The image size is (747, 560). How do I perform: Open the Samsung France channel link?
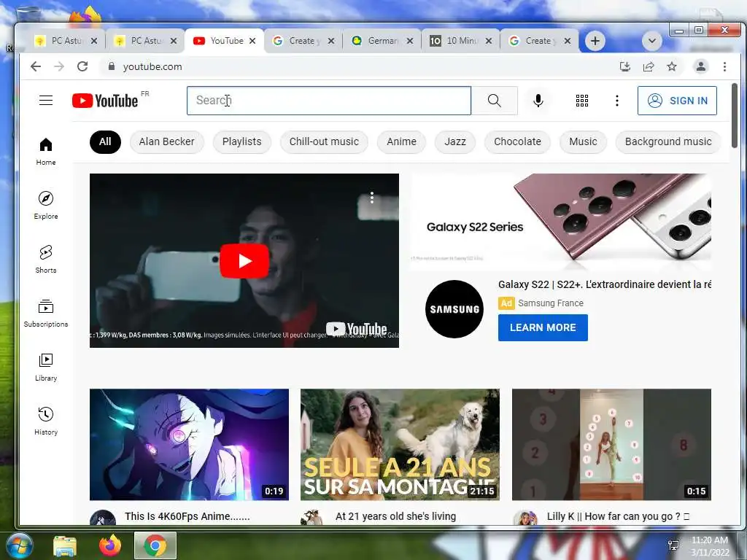550,303
